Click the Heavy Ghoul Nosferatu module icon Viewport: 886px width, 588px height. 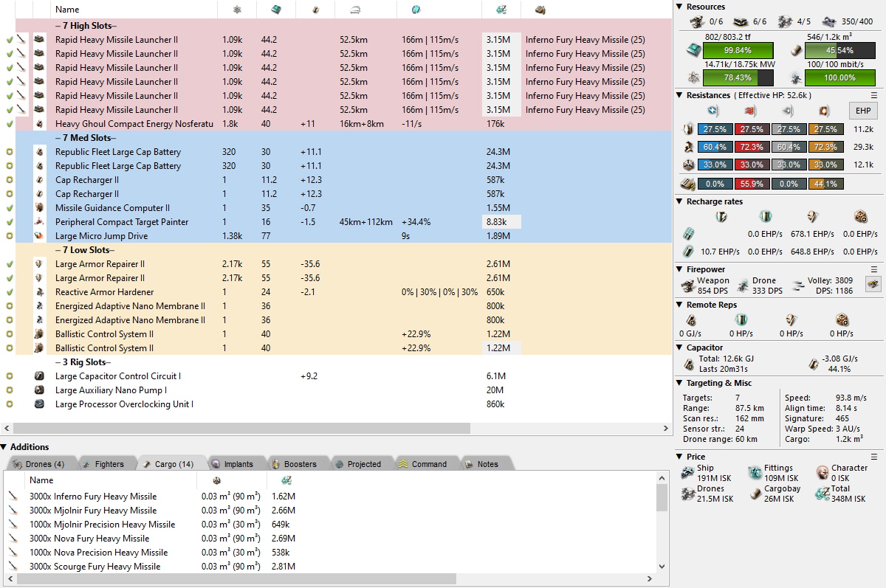(39, 124)
